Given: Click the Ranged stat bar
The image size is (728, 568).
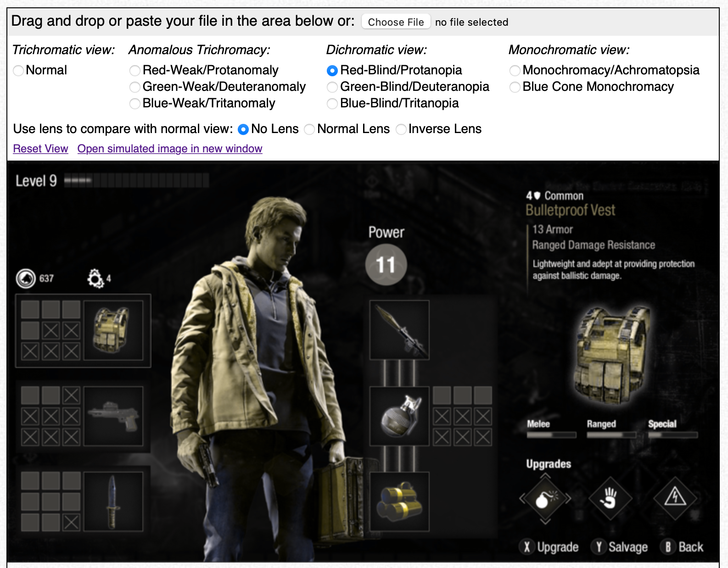Looking at the screenshot, I should tap(611, 434).
